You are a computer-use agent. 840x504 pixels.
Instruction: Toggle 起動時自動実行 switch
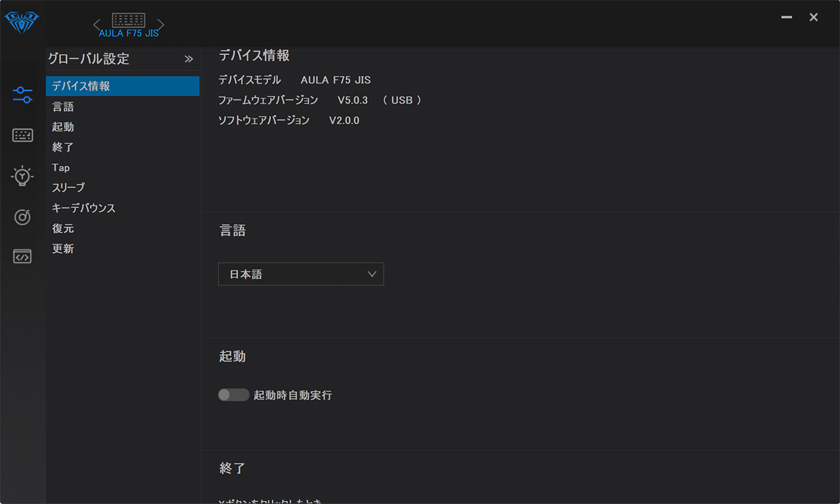click(234, 395)
